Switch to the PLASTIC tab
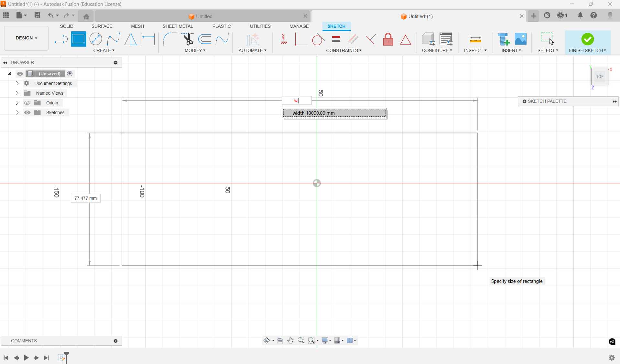This screenshot has height=364, width=620. 222,26
